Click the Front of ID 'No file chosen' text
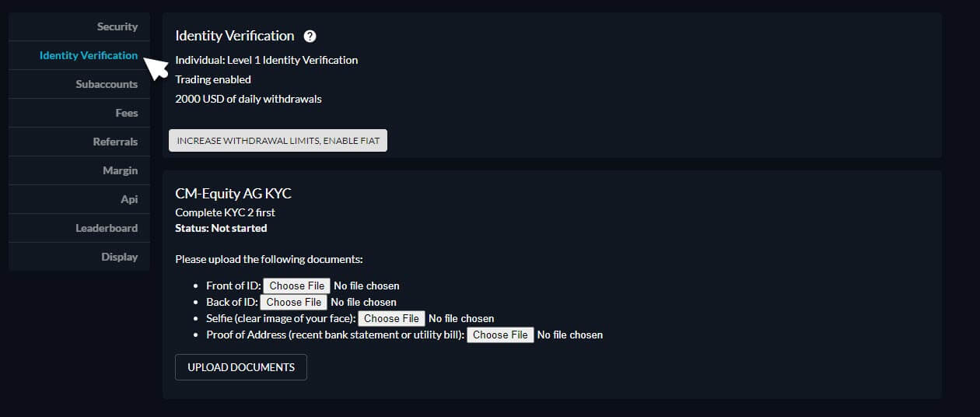 click(x=366, y=286)
